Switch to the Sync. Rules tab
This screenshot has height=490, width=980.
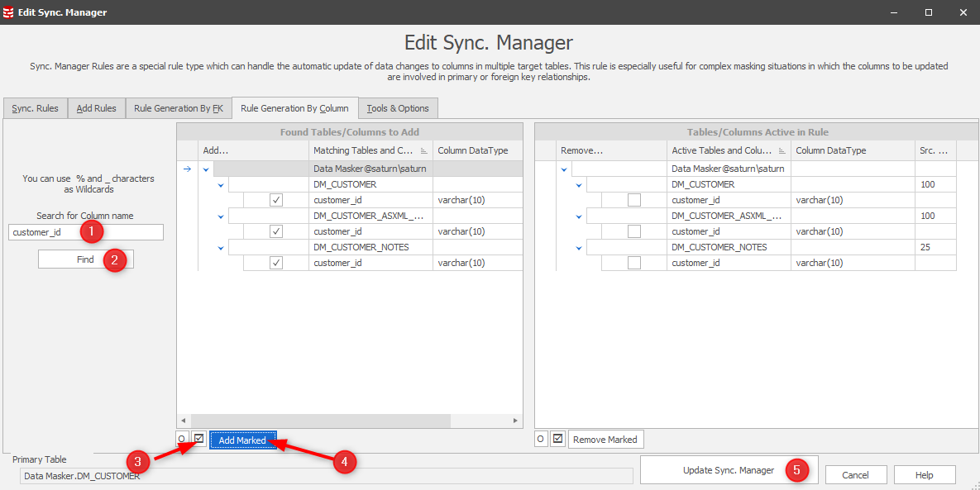[35, 108]
